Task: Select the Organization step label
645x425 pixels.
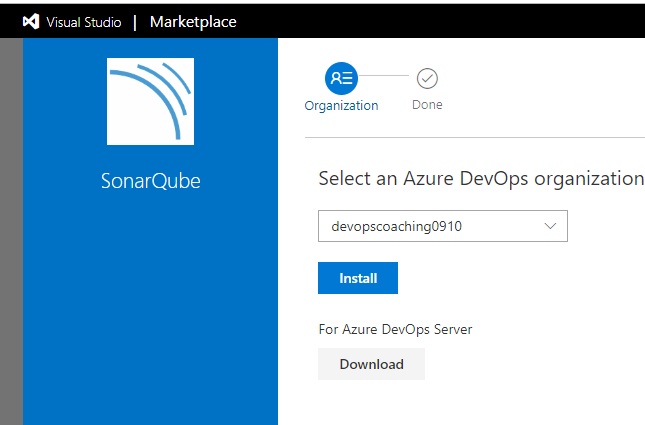Action: pyautogui.click(x=341, y=105)
